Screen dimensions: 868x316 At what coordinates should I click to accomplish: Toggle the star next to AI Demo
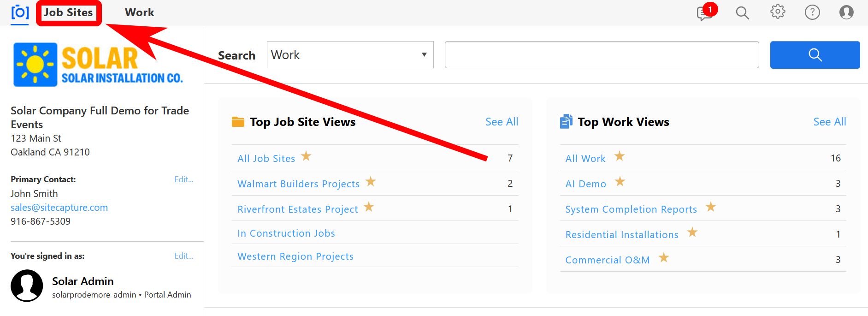tap(620, 182)
